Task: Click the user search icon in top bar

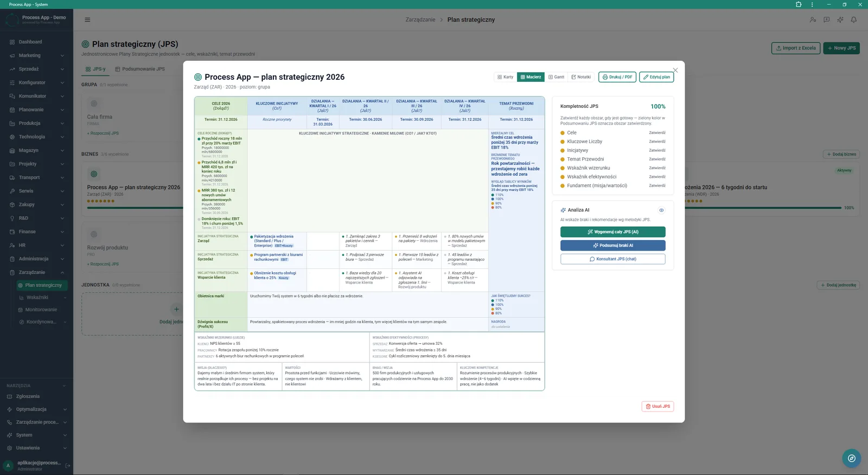Action: pyautogui.click(x=813, y=20)
